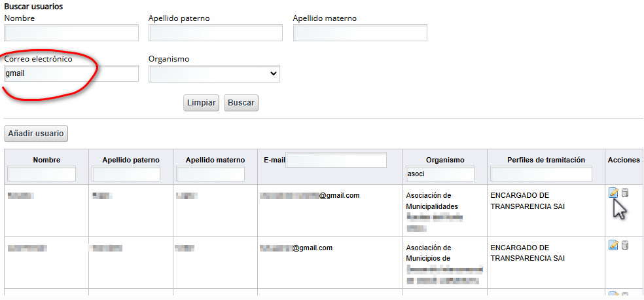The image size is (644, 300).
Task: Edit the Asociación de Municipalidades user
Action: click(x=613, y=193)
